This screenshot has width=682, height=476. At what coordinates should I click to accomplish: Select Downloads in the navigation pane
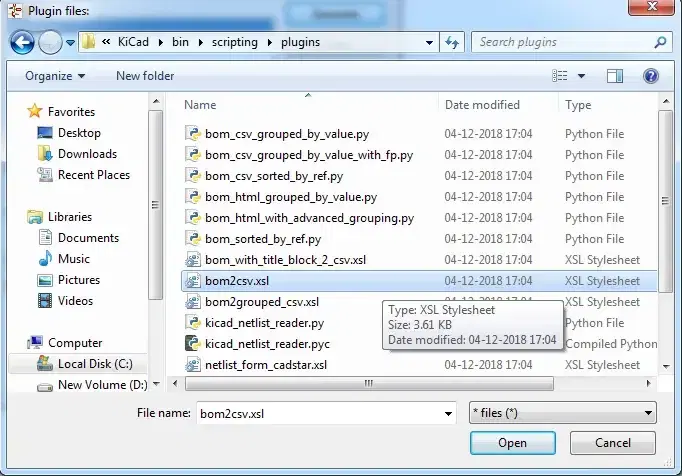click(87, 154)
